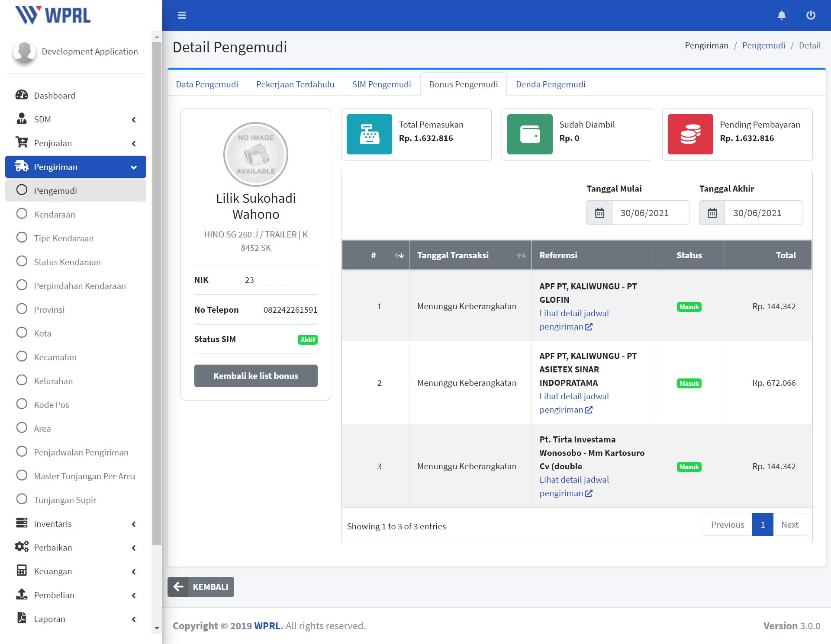The height and width of the screenshot is (644, 831).
Task: Click the Inventaris server icon
Action: [22, 523]
